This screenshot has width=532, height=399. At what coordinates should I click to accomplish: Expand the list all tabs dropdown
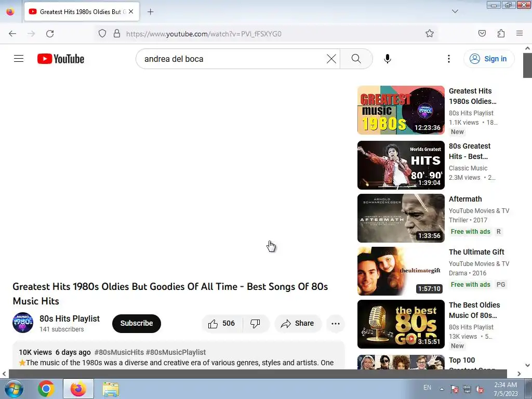click(x=455, y=11)
